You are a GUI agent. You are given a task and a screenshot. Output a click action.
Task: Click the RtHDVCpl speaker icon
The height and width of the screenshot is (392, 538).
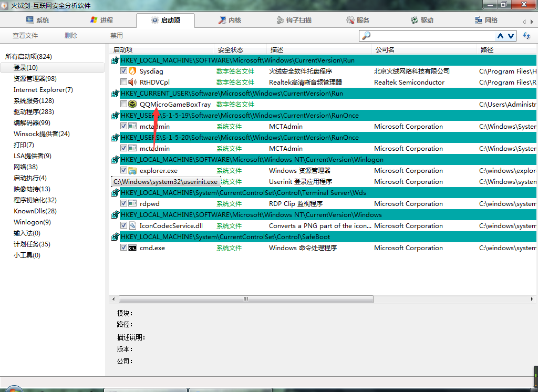click(x=132, y=82)
